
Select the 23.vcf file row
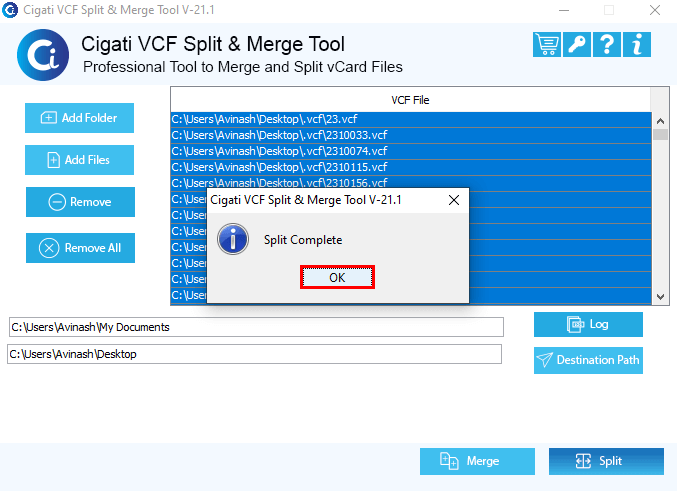point(411,119)
